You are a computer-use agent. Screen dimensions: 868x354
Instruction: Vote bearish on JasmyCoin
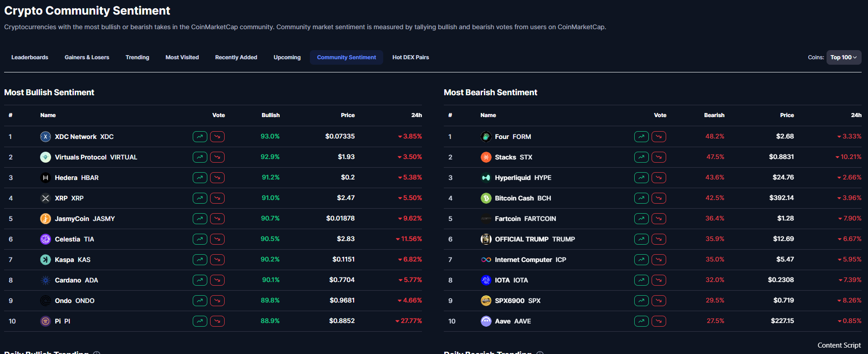point(217,219)
